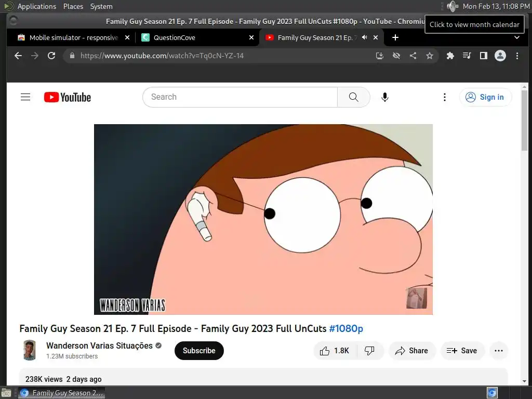
Task: Click the 238K views description box
Action: [x=263, y=377]
